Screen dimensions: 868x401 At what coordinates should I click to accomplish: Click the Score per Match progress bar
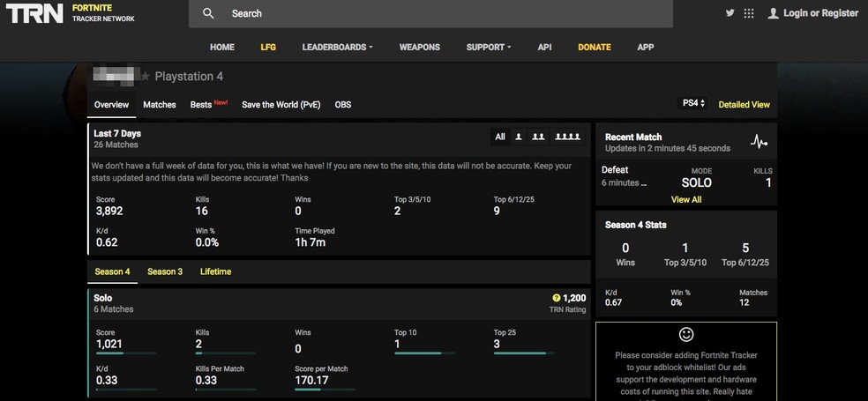pos(325,390)
